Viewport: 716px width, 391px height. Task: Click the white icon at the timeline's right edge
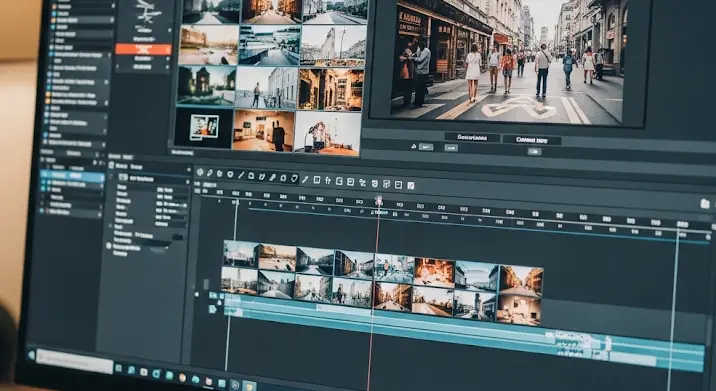(705, 204)
